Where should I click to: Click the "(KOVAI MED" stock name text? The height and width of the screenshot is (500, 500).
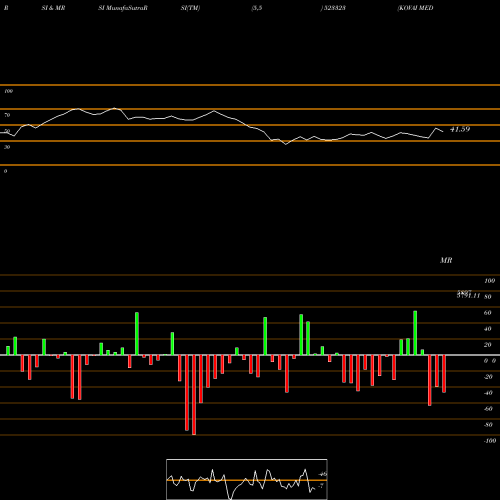coord(415,8)
